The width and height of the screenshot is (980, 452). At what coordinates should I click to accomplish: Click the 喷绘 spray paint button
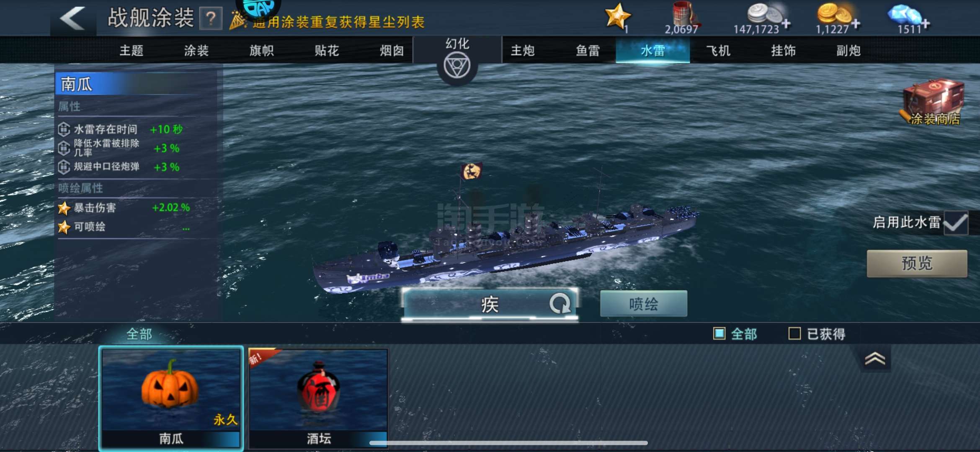click(x=644, y=304)
